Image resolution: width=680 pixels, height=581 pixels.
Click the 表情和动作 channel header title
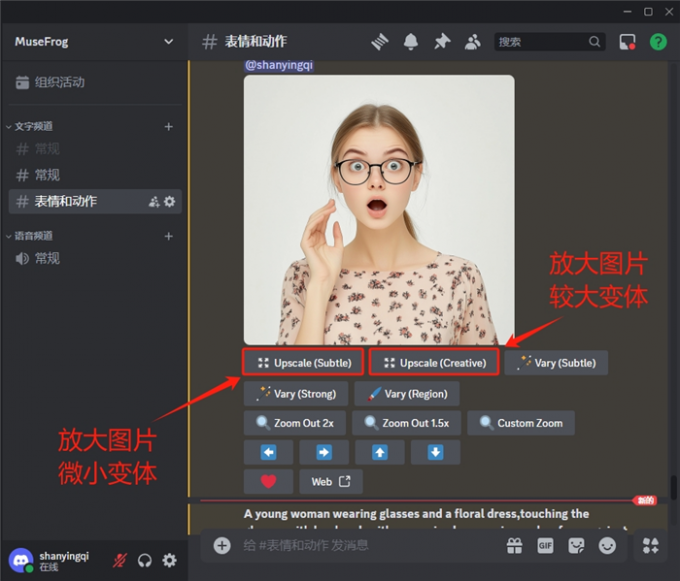click(255, 42)
